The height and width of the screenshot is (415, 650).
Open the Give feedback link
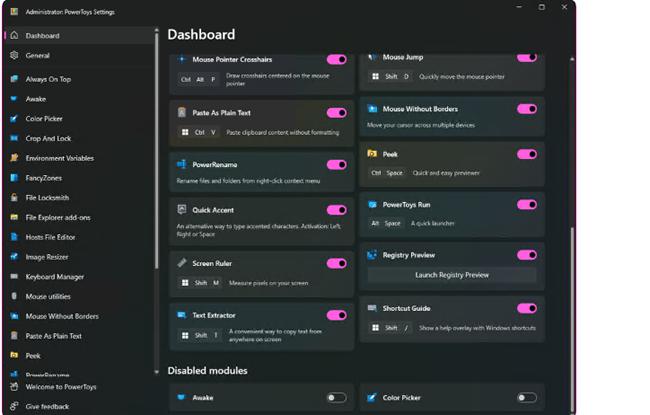click(47, 406)
